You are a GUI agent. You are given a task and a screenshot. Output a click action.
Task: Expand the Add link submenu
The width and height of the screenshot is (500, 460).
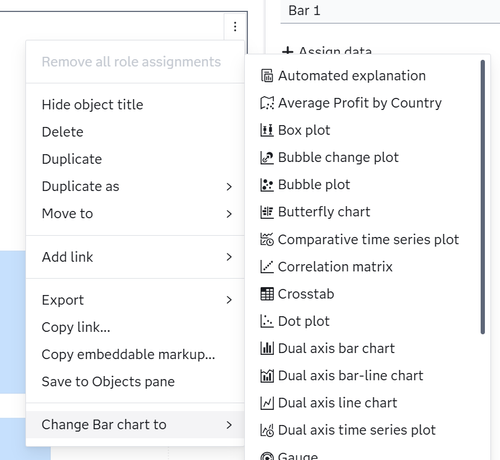pos(135,257)
